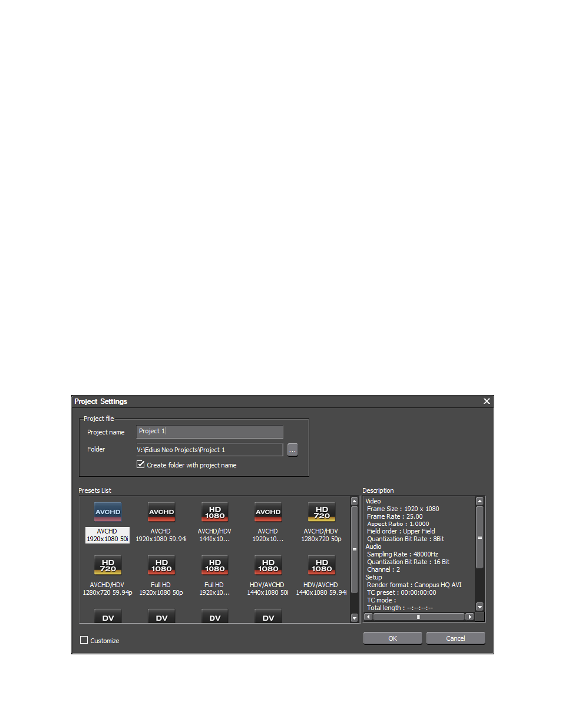Select AVCHD 1920x1080 59.94i preset icon
Screen dimensions: 562x728
click(161, 512)
